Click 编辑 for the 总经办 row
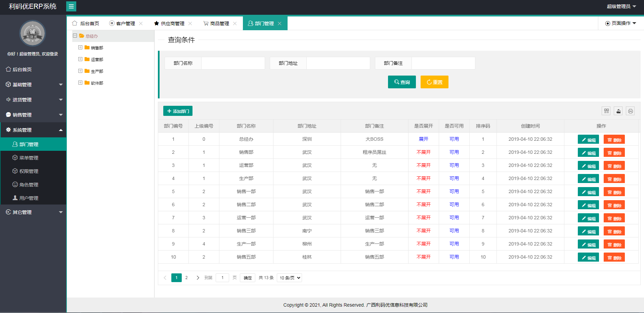Image resolution: width=644 pixels, height=313 pixels. (x=588, y=139)
